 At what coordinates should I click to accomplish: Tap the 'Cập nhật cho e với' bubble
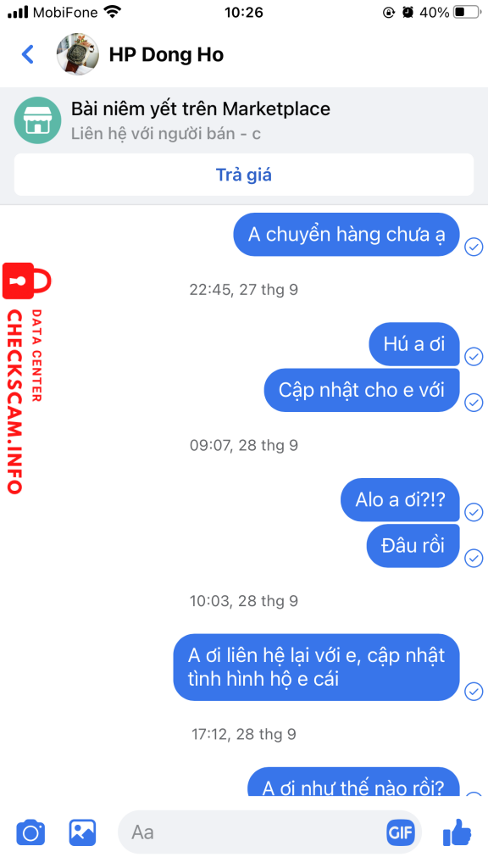pyautogui.click(x=362, y=390)
